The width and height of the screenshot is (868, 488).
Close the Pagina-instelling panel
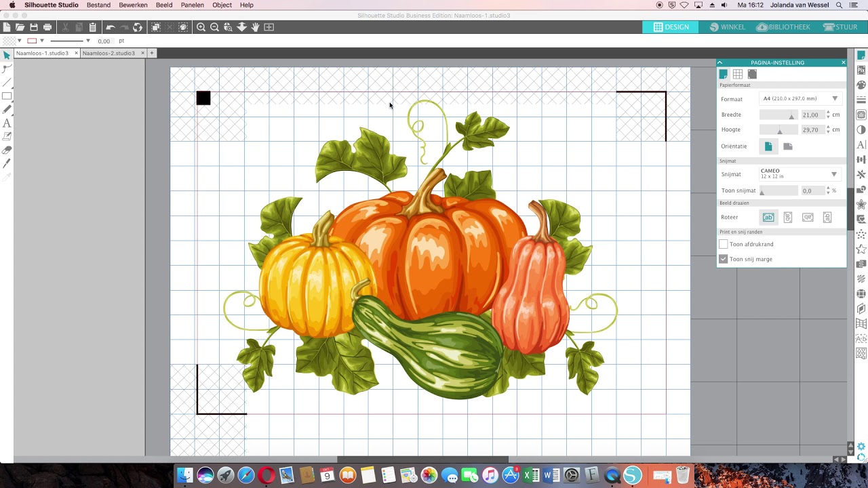[x=843, y=62]
